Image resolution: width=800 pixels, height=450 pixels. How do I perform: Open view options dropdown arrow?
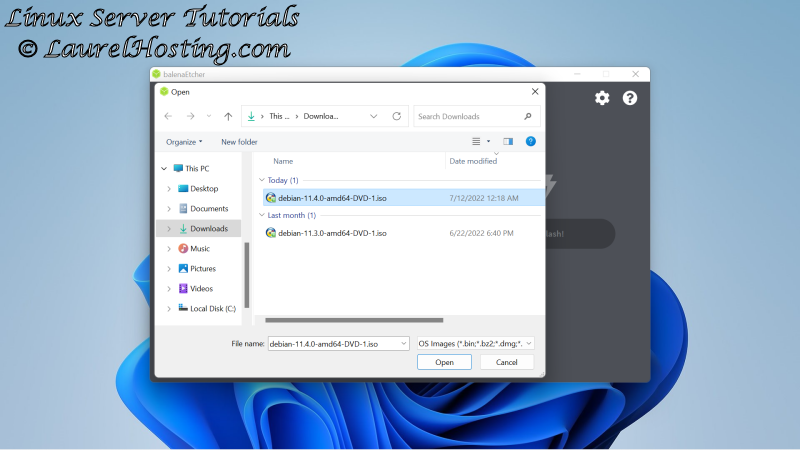pyautogui.click(x=488, y=141)
